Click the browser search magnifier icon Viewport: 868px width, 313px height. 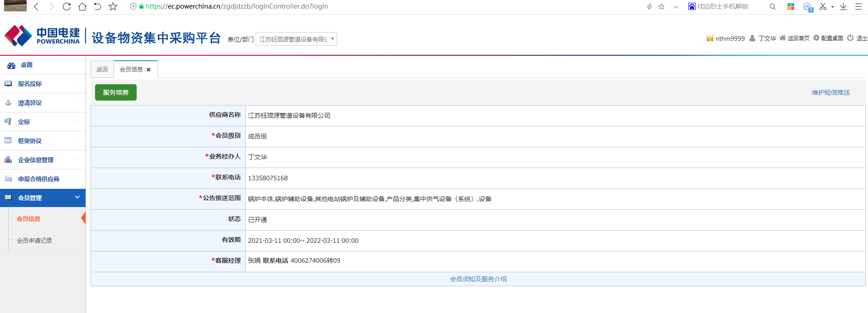coord(773,6)
